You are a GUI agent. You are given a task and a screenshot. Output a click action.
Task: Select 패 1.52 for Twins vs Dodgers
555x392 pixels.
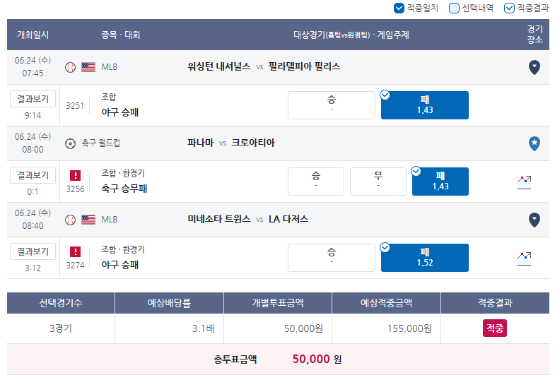tap(425, 258)
